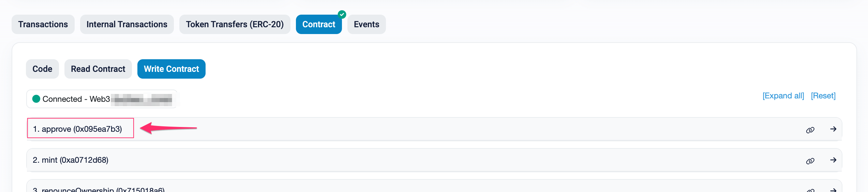
Task: Copy permalink icon for mint method
Action: coord(810,161)
